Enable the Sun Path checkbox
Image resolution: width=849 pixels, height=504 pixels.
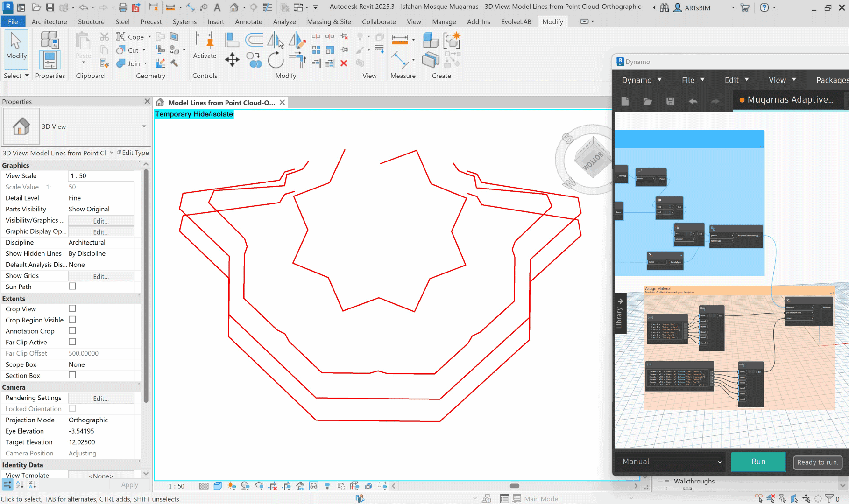pyautogui.click(x=72, y=286)
